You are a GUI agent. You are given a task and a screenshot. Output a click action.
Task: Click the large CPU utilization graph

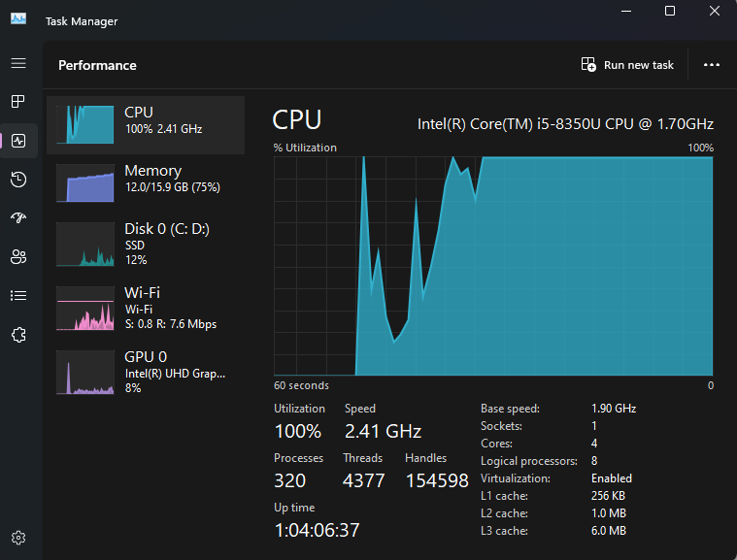tap(493, 266)
